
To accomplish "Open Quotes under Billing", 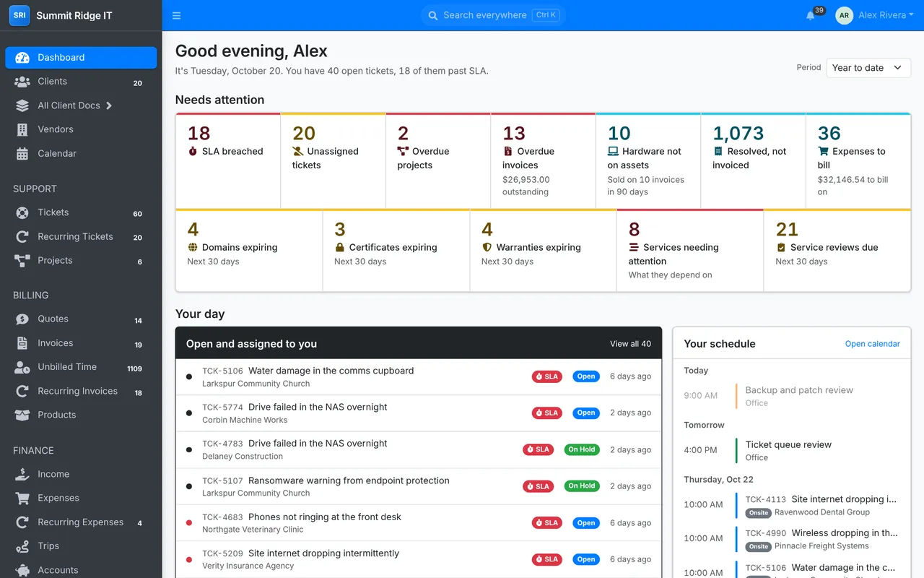I will pyautogui.click(x=81, y=319).
